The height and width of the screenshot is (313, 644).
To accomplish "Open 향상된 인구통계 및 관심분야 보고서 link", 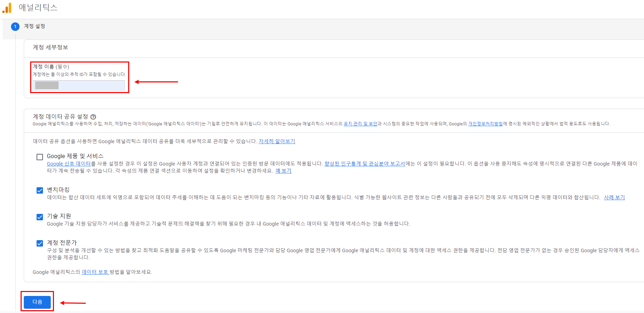I will tap(365, 164).
